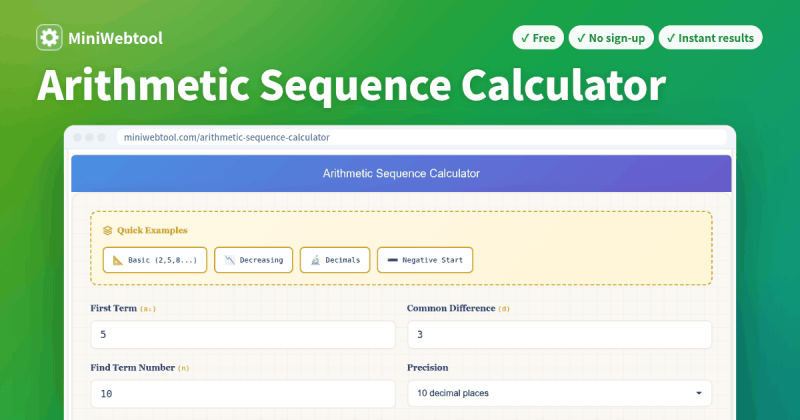The image size is (800, 420).
Task: Click the Instant results badge
Action: [710, 38]
